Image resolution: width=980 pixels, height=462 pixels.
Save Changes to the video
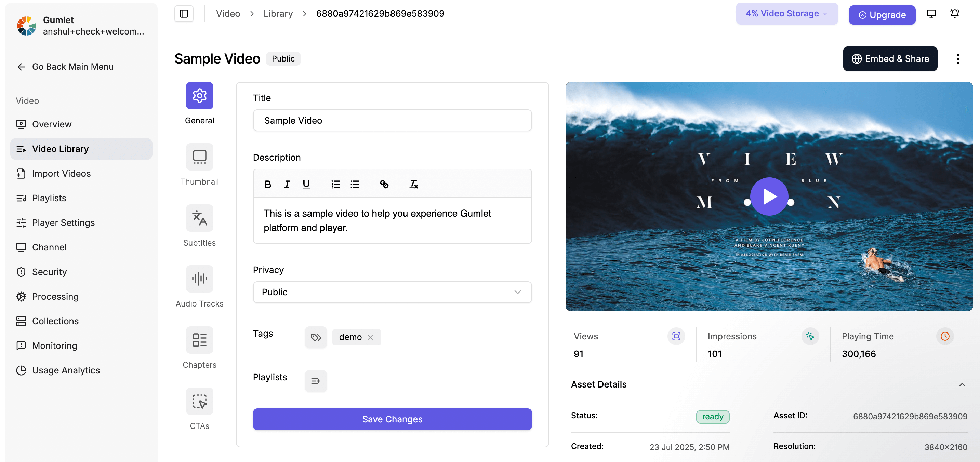392,419
